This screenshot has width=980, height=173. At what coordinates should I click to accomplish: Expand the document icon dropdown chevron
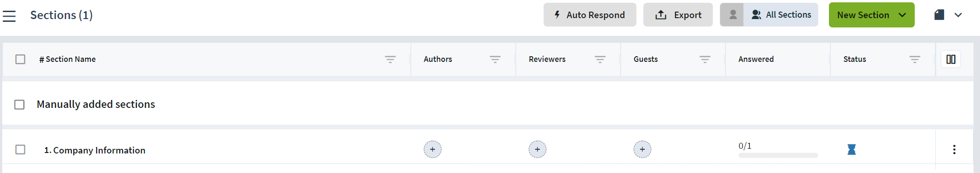click(x=958, y=15)
